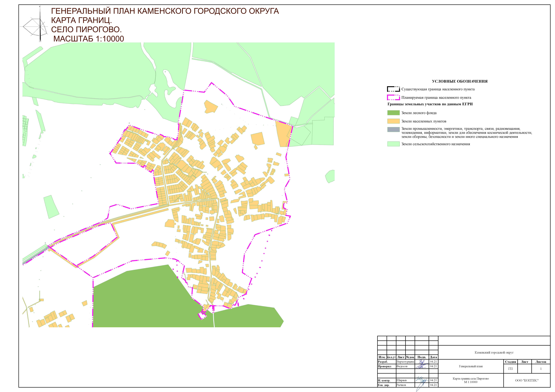Click the 'Стадия' column header
This screenshot has width=555, height=392.
[x=511, y=362]
